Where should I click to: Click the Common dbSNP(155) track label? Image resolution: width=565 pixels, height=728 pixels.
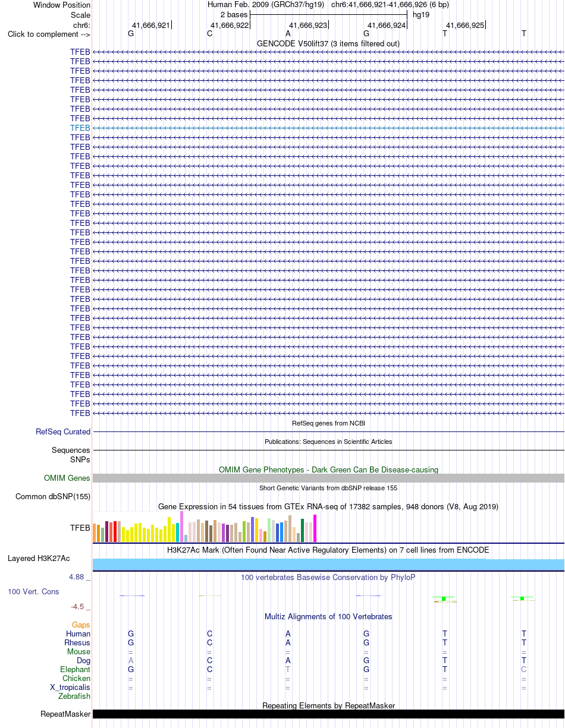point(53,496)
